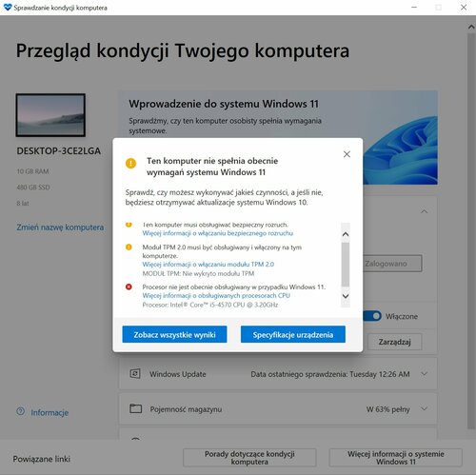Viewport: 476px width, 475px height.
Task: Expand the Pojemność magazynu section chevron
Action: coord(424,408)
